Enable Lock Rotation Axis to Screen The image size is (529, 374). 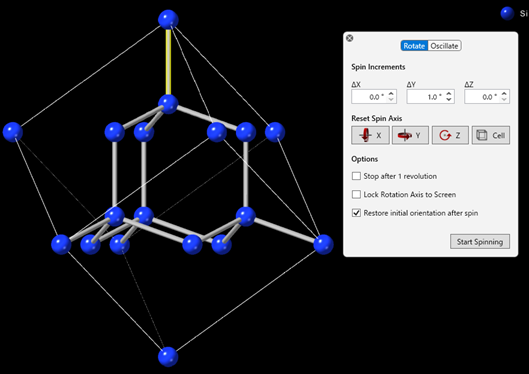click(x=356, y=195)
